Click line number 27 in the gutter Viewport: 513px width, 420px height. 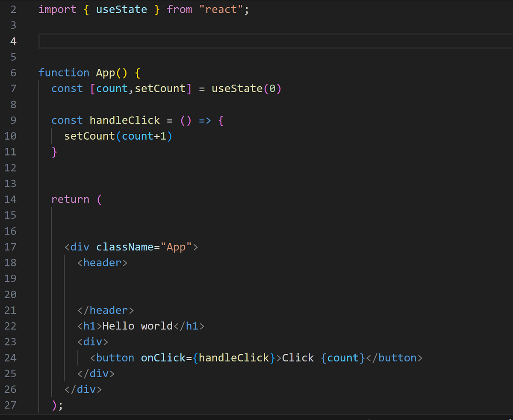[10, 405]
